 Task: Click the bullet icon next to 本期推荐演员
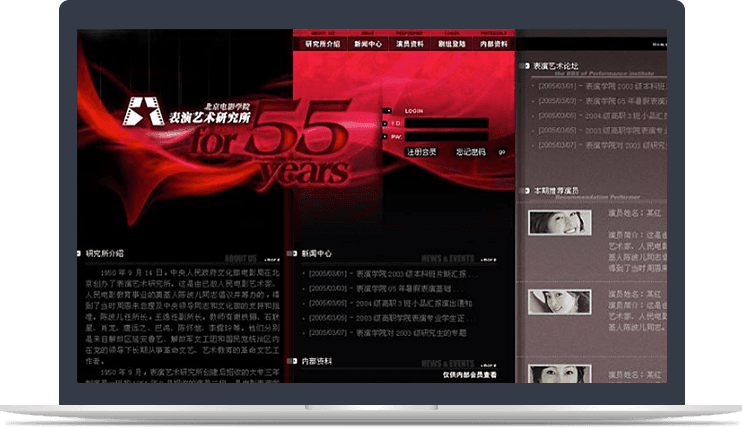[x=526, y=190]
